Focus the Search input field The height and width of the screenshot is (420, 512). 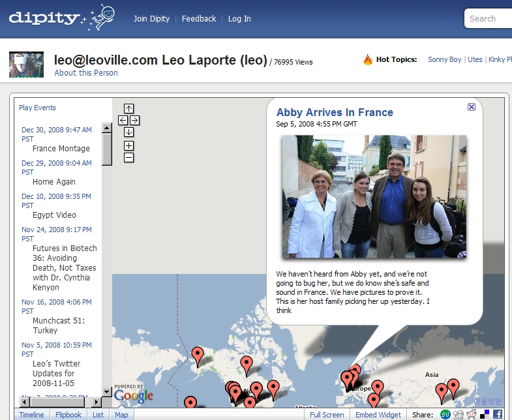(488, 18)
